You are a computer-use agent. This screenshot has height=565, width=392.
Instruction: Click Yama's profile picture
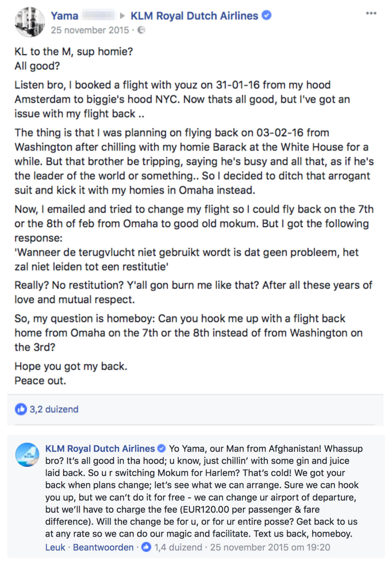click(30, 22)
